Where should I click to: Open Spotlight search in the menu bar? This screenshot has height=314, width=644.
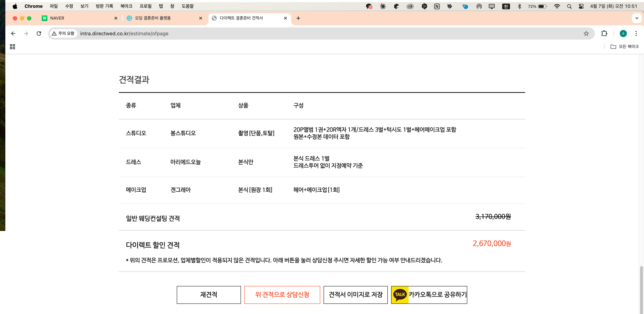(x=569, y=6)
